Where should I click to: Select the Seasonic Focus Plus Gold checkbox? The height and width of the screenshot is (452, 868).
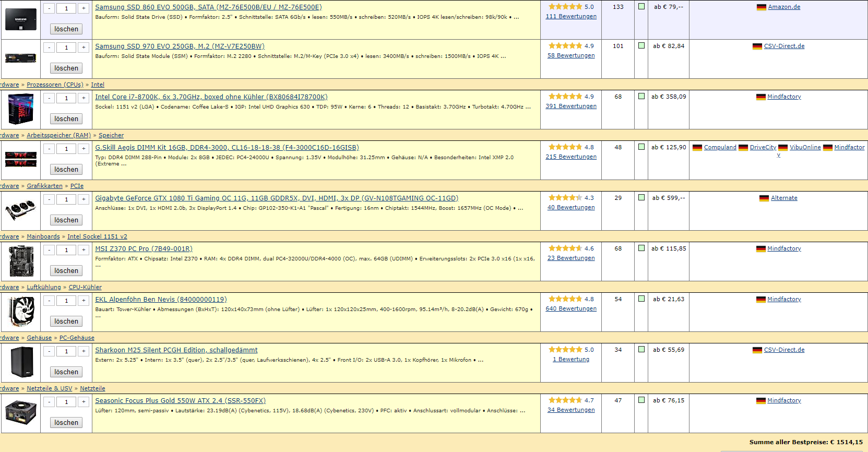coord(641,400)
